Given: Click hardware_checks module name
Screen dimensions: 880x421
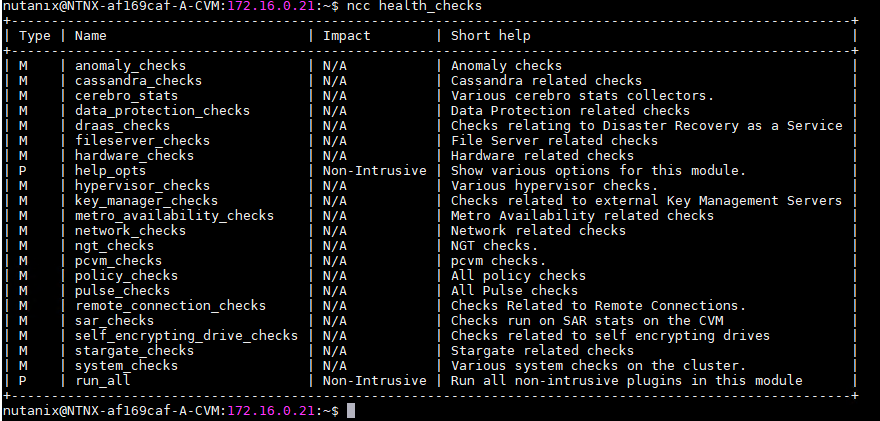Looking at the screenshot, I should click(x=134, y=156).
